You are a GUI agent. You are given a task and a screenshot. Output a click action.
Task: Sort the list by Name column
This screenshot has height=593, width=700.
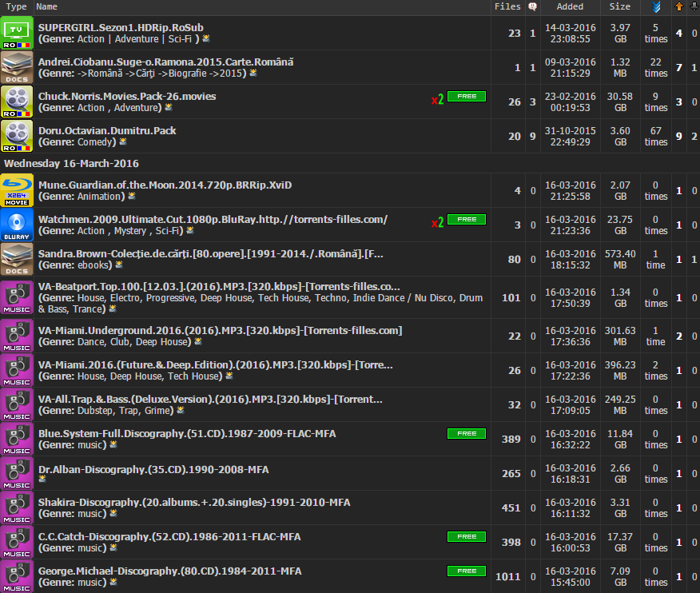(46, 6)
